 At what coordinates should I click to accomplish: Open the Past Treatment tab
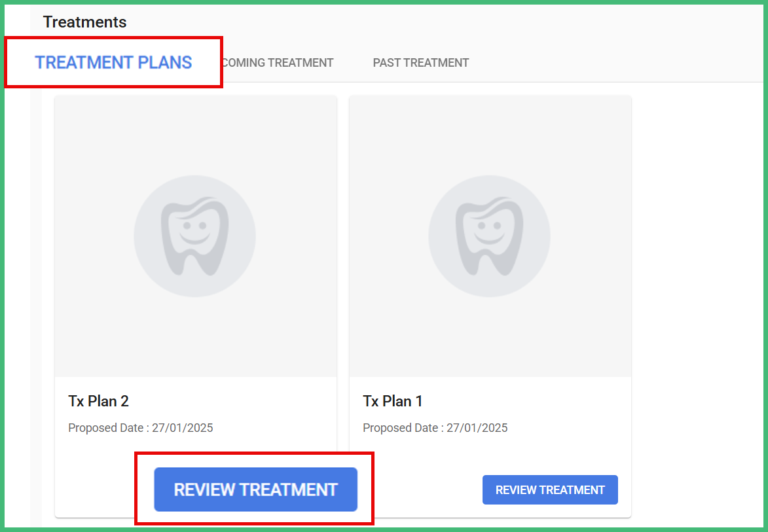(x=420, y=62)
